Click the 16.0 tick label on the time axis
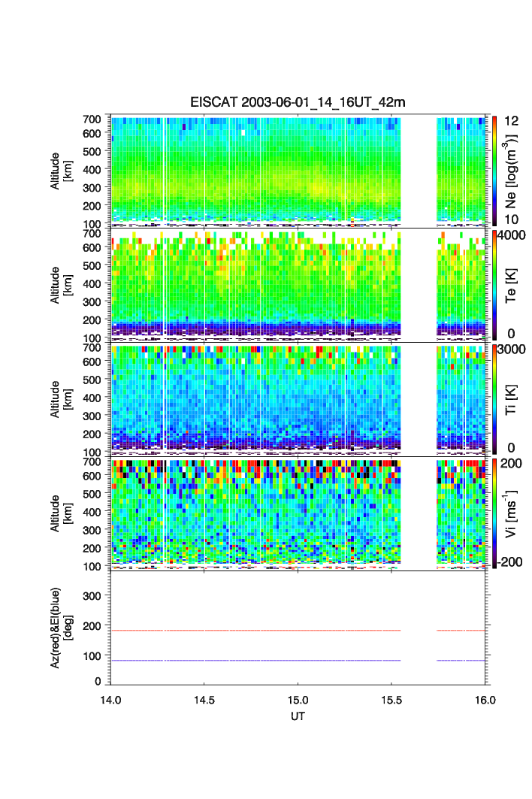The image size is (532, 799). click(x=485, y=699)
